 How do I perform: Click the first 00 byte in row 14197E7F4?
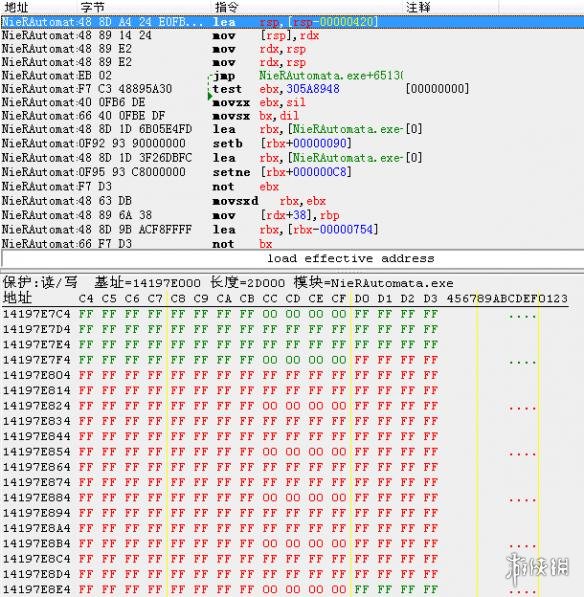pos(270,360)
